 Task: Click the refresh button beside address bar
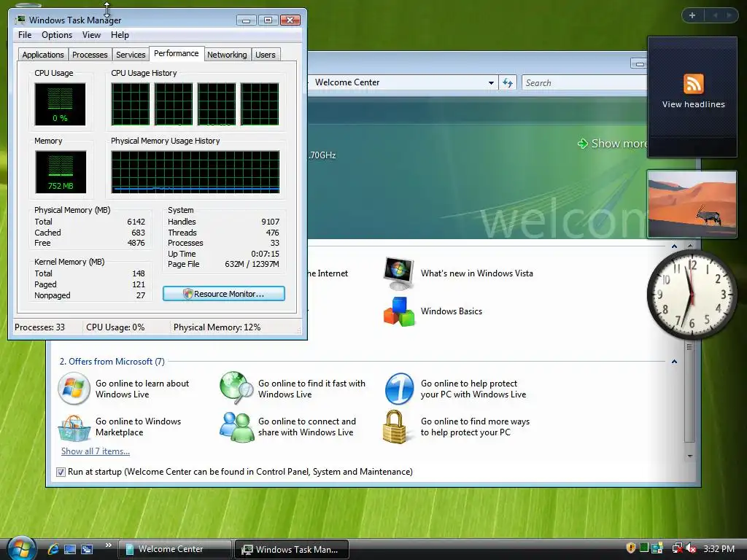click(508, 83)
